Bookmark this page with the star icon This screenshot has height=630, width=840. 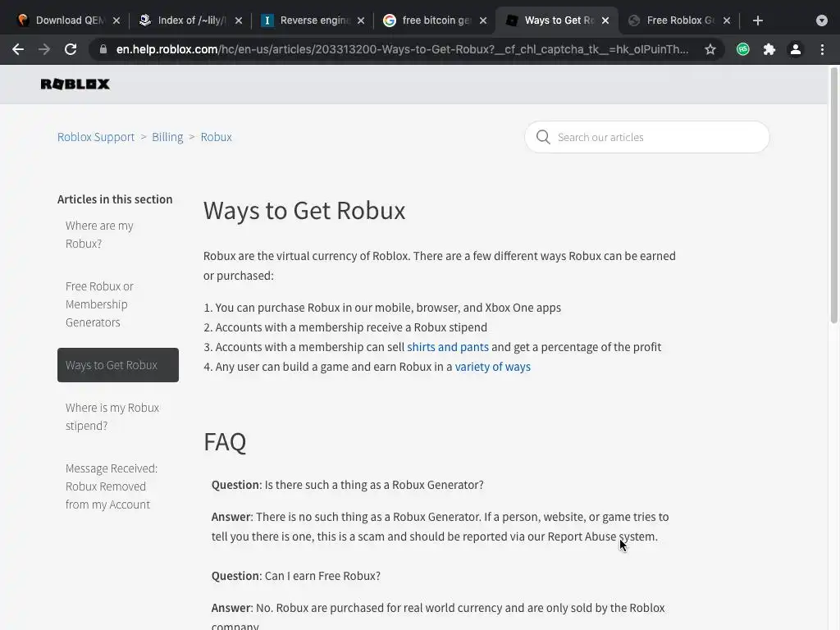(x=710, y=49)
